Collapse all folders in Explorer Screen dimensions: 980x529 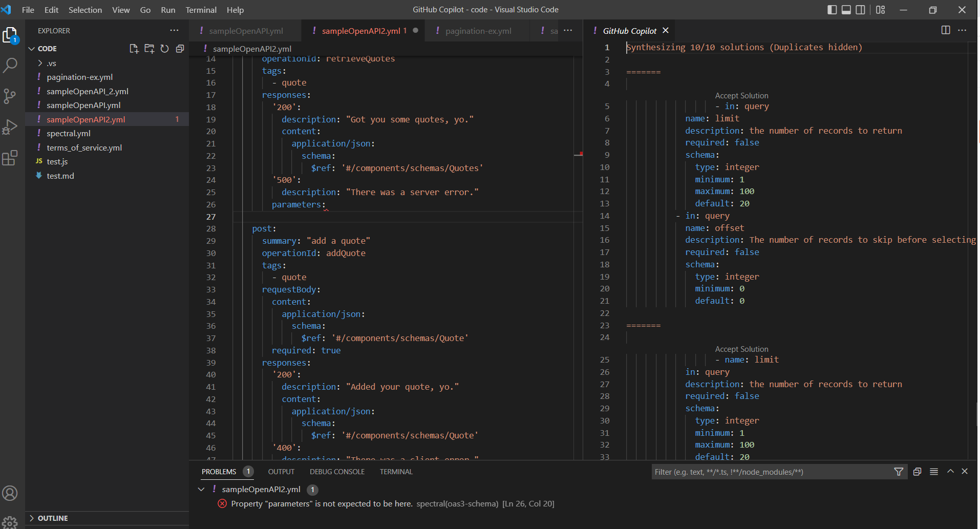[180, 49]
